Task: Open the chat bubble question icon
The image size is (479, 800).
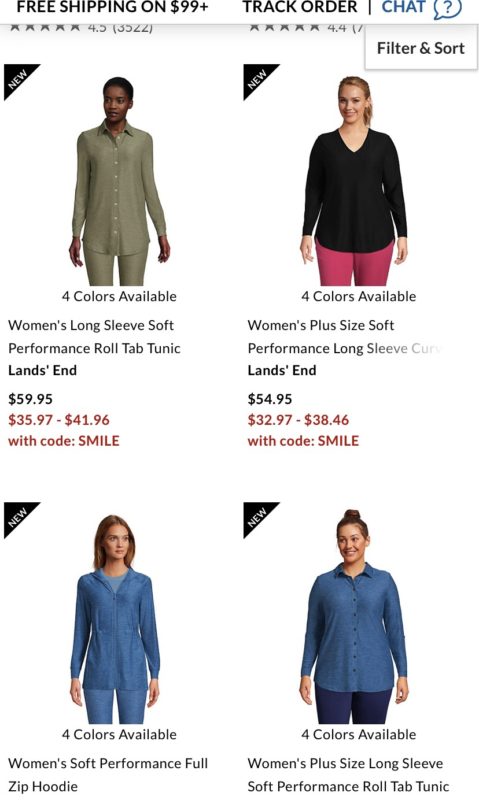Action: tap(447, 9)
